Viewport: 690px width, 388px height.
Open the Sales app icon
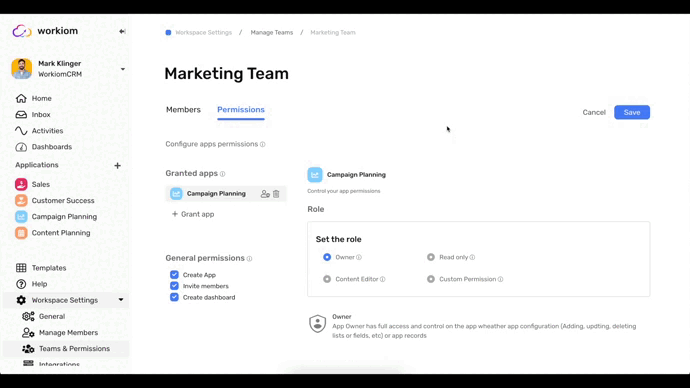[21, 184]
